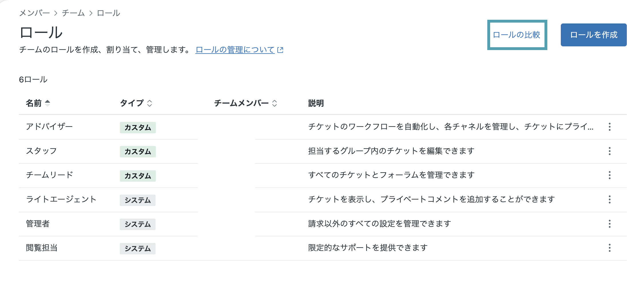Open kebab menu for アドバイザー role

pyautogui.click(x=609, y=127)
